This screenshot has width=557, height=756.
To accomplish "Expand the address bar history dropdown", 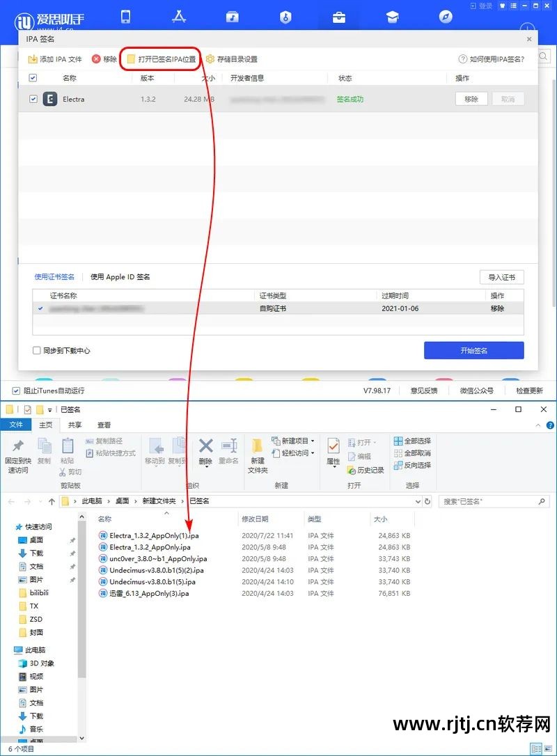I will click(418, 501).
